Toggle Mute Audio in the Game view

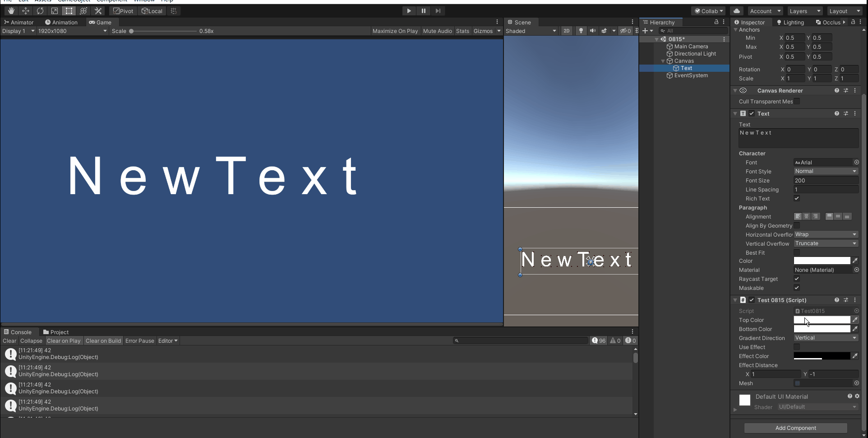pos(438,31)
